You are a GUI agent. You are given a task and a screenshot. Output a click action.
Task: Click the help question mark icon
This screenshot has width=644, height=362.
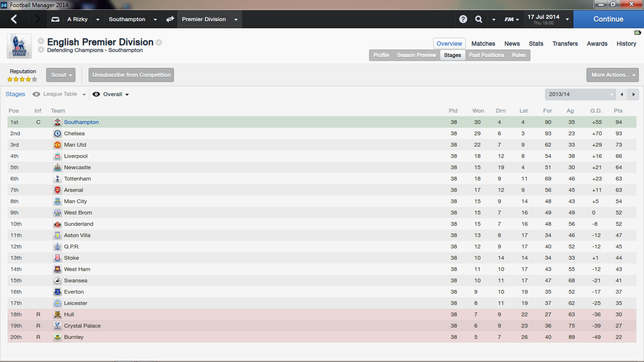click(463, 19)
